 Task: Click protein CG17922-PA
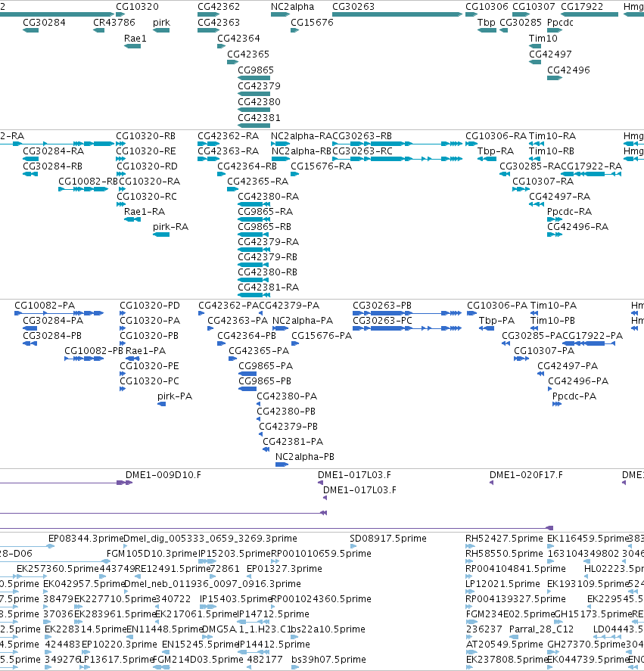(x=593, y=336)
